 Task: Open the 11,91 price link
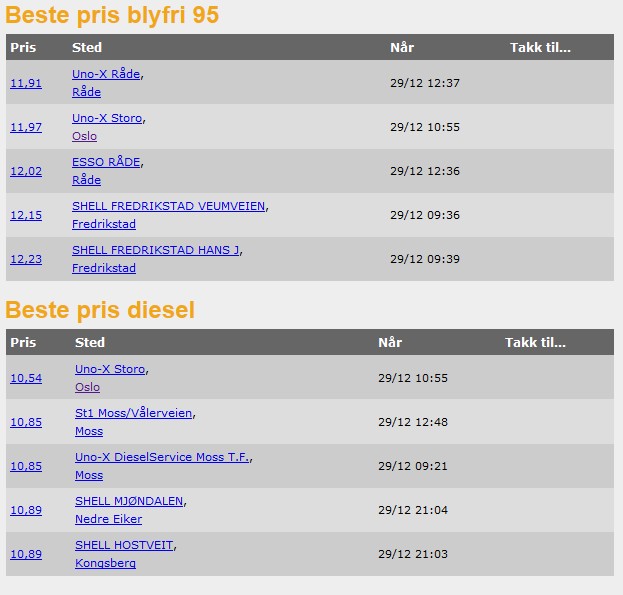tap(26, 83)
